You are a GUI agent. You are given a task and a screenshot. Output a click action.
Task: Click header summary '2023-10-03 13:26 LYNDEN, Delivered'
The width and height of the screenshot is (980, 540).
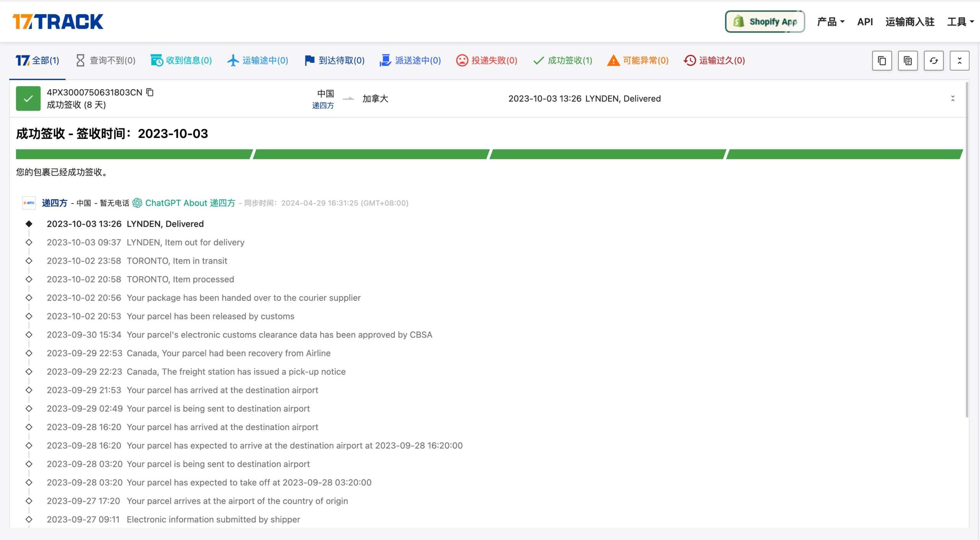point(585,98)
